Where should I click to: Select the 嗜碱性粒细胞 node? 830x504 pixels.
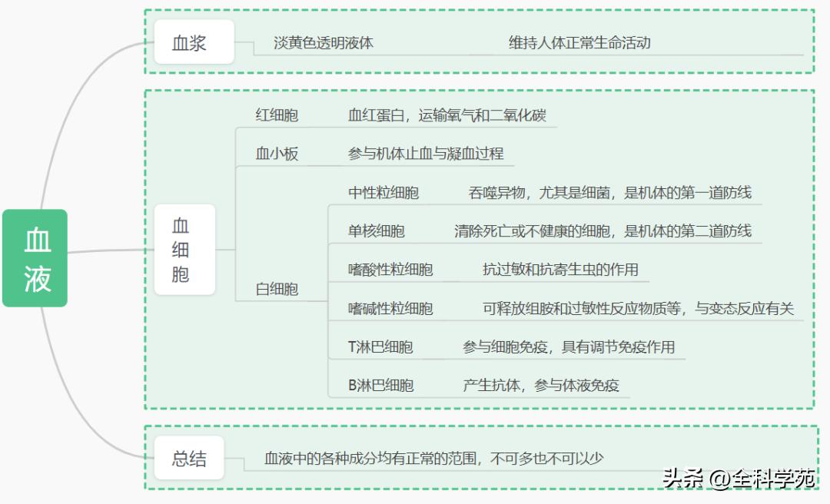click(390, 308)
